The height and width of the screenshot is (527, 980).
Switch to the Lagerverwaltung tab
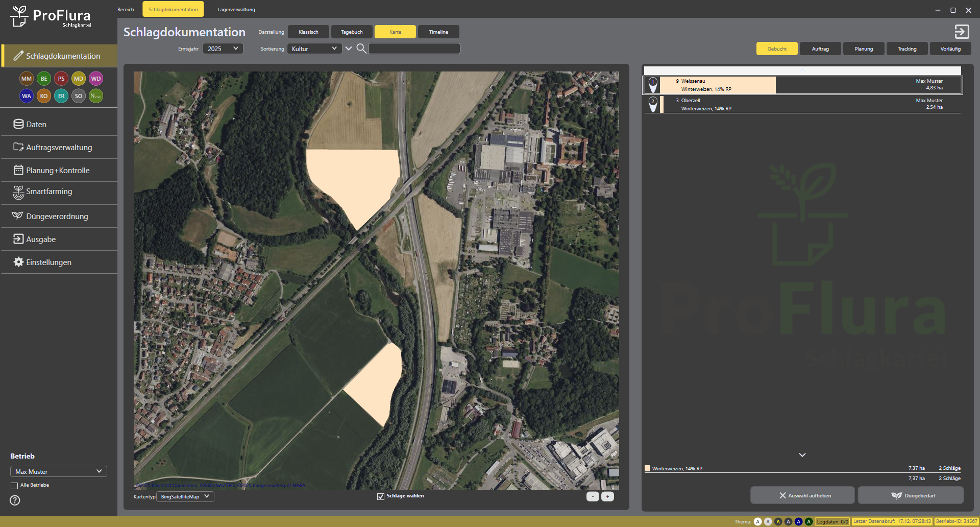pyautogui.click(x=236, y=10)
